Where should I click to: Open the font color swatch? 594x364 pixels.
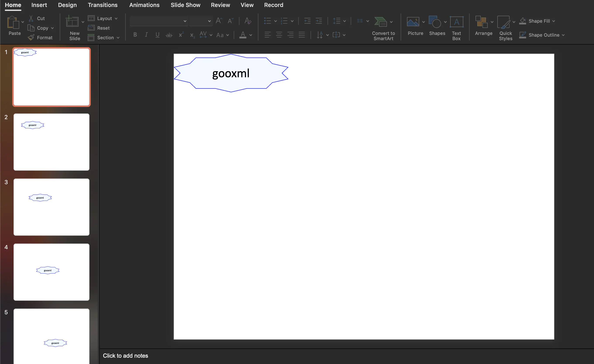(x=243, y=35)
